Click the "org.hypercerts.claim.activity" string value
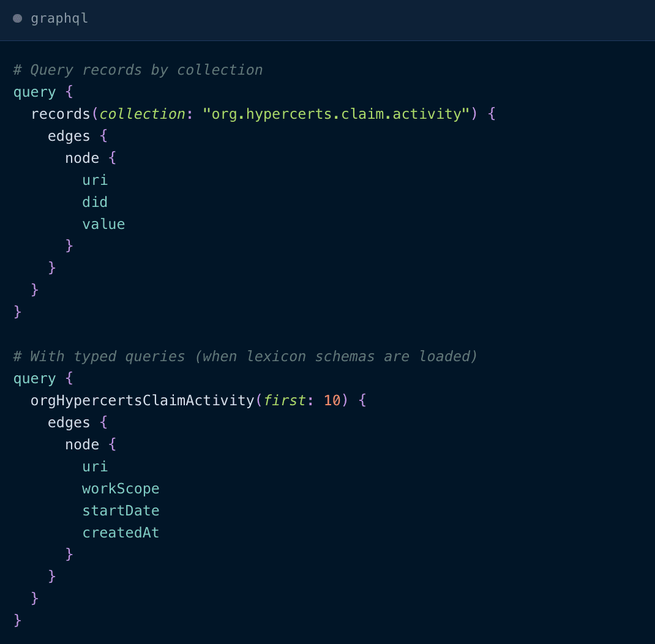The width and height of the screenshot is (655, 644). pos(336,114)
